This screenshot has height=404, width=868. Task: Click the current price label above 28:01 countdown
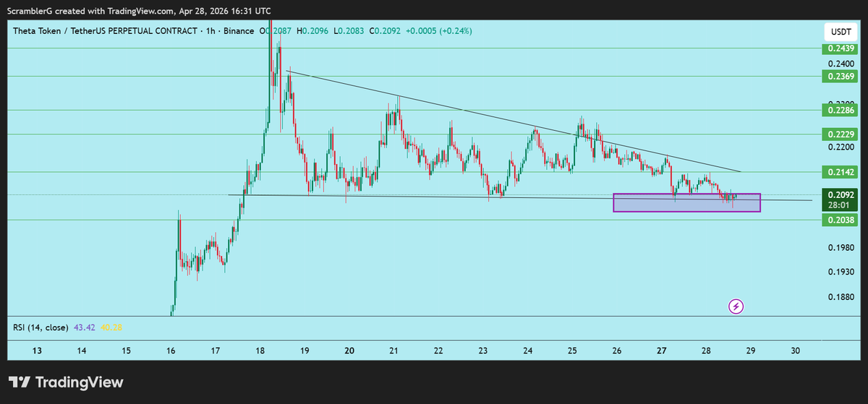click(x=839, y=194)
